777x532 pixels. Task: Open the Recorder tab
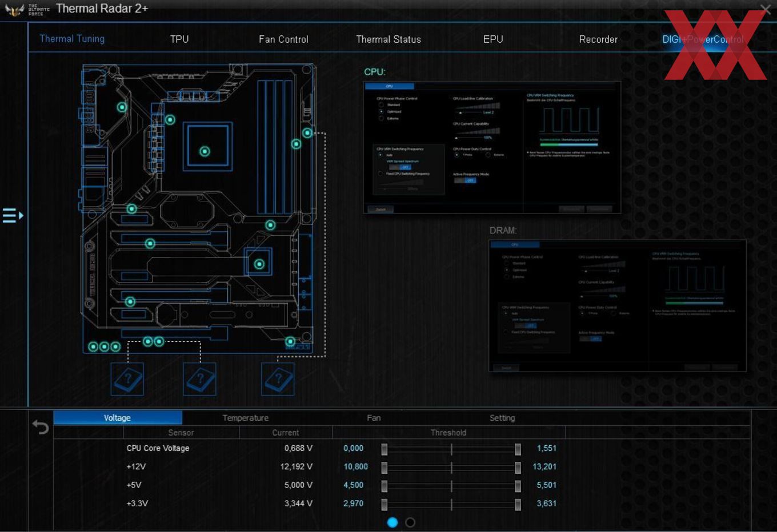click(x=598, y=39)
